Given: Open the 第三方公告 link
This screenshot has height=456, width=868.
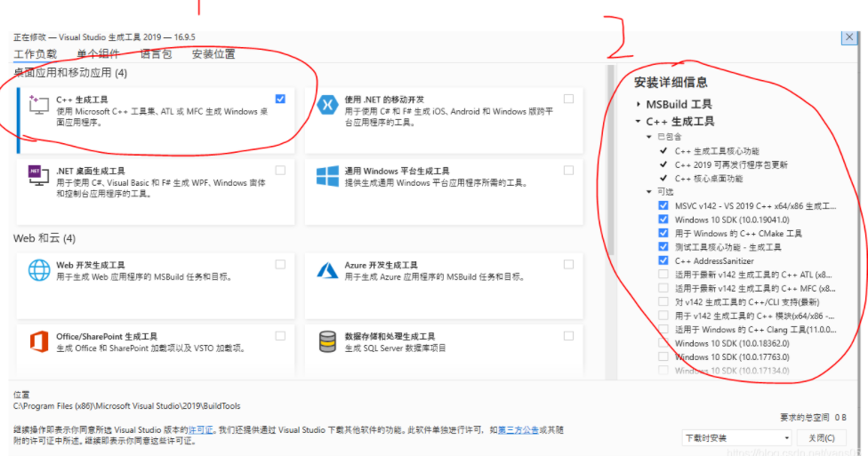Looking at the screenshot, I should coord(518,430).
